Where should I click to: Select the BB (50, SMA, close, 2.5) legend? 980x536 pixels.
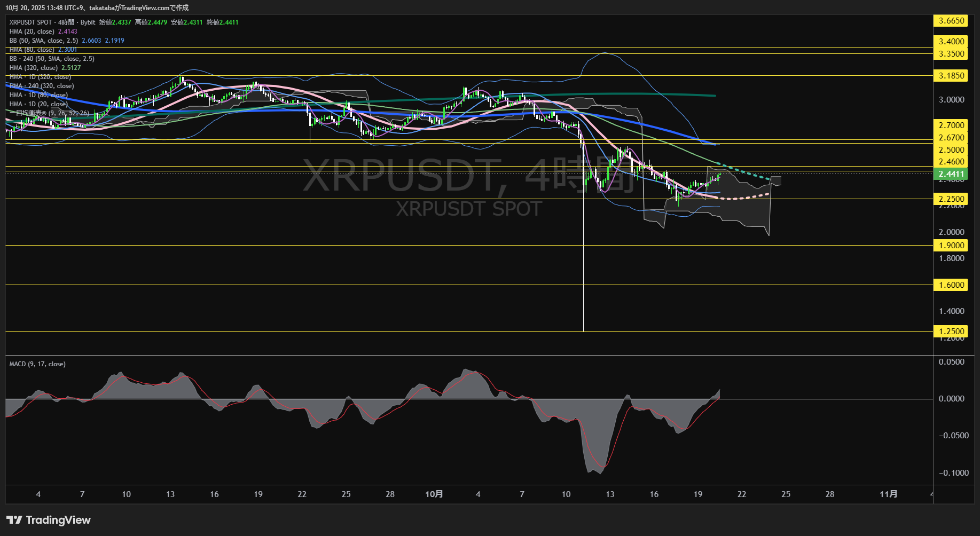(44, 41)
